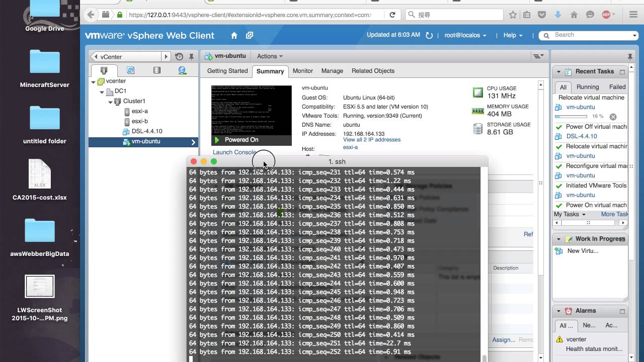Open the root@localos user menu
Image resolution: width=644 pixels, height=362 pixels.
click(x=465, y=35)
